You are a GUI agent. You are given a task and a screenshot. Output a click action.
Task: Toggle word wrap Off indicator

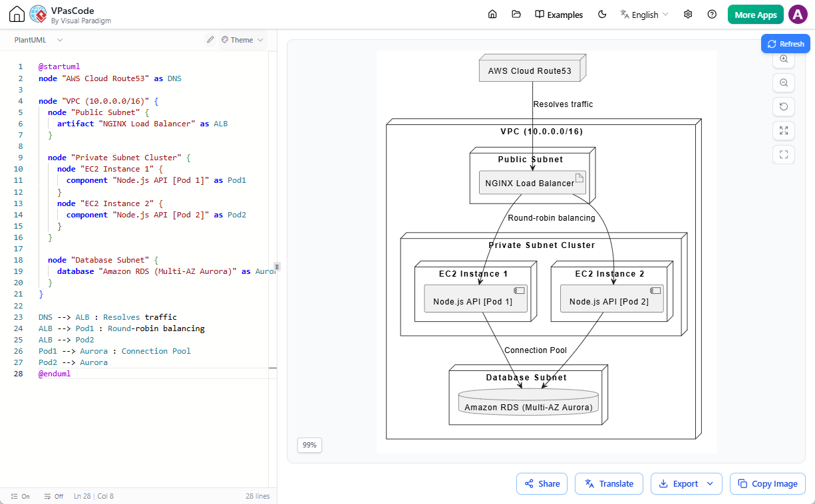point(53,496)
